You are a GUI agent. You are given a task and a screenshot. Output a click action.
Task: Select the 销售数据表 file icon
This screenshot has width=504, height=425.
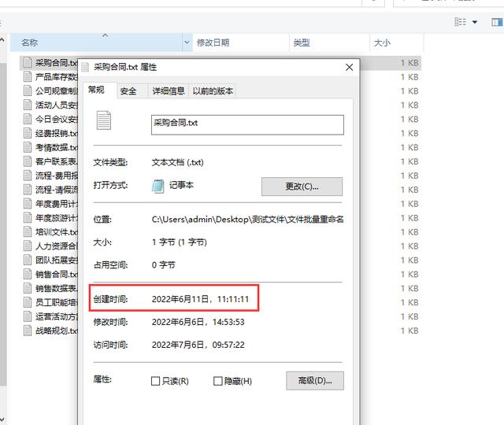point(28,289)
